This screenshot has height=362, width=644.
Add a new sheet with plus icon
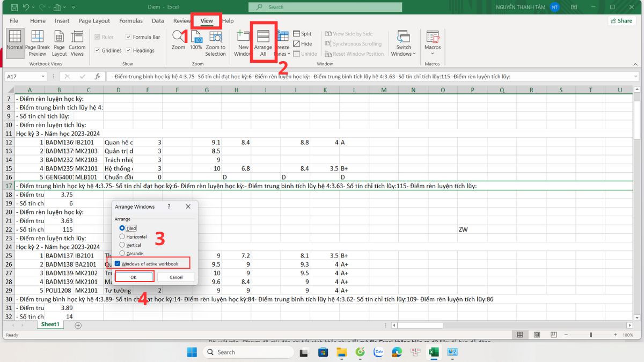(x=78, y=326)
